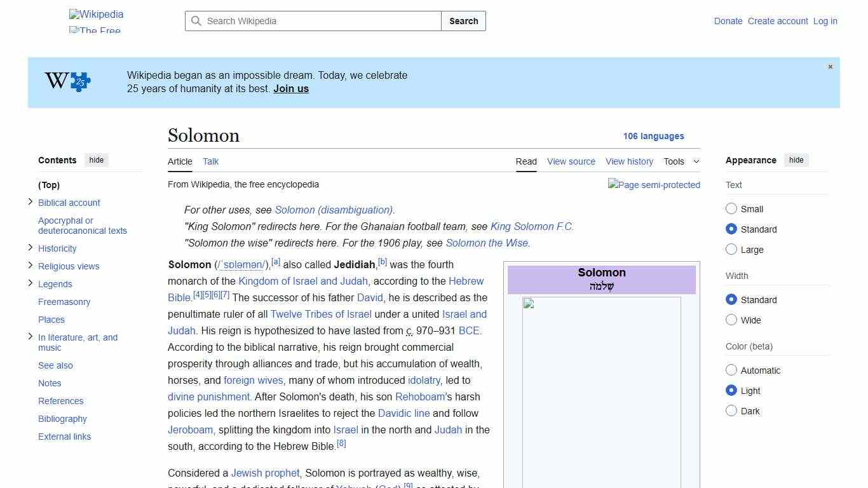This screenshot has height=488, width=868.
Task: Click the Search button
Action: click(463, 21)
